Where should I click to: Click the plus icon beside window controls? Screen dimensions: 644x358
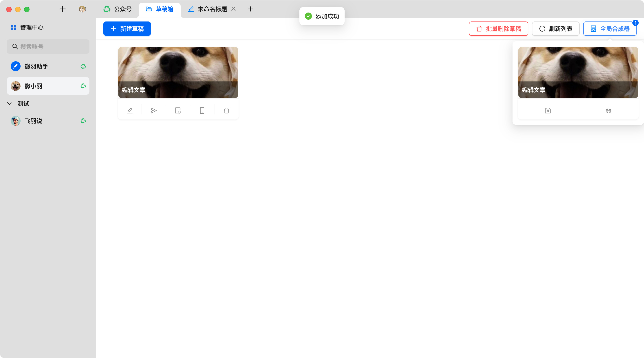pos(63,9)
